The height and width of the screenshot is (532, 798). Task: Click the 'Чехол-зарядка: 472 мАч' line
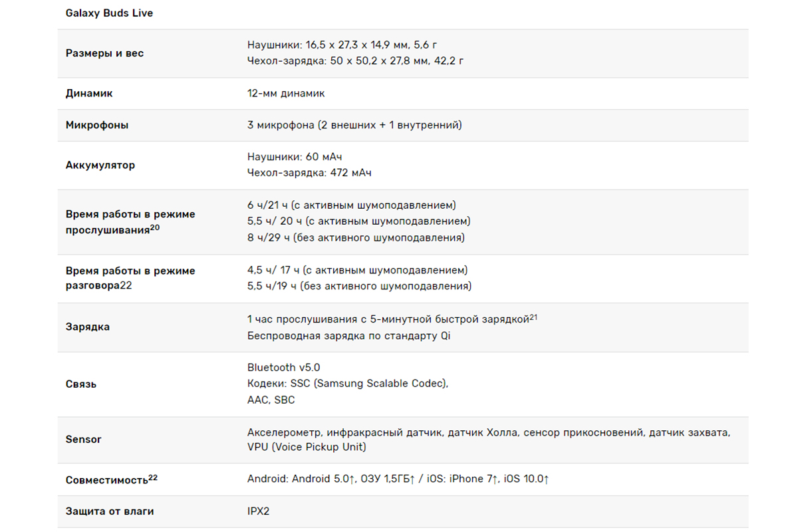tap(309, 173)
